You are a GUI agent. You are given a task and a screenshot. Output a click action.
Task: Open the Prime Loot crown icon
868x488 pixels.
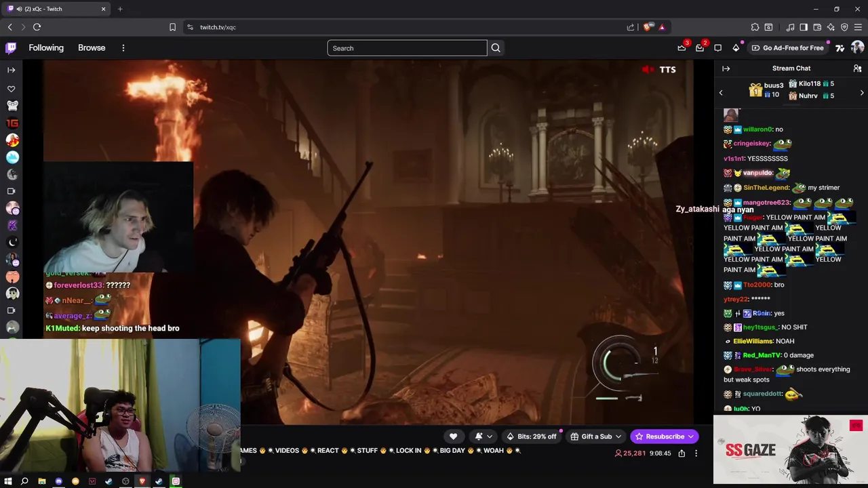[x=682, y=48]
